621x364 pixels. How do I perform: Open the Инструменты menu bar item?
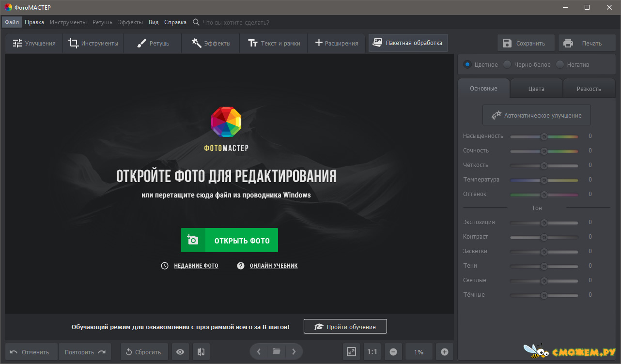(68, 22)
